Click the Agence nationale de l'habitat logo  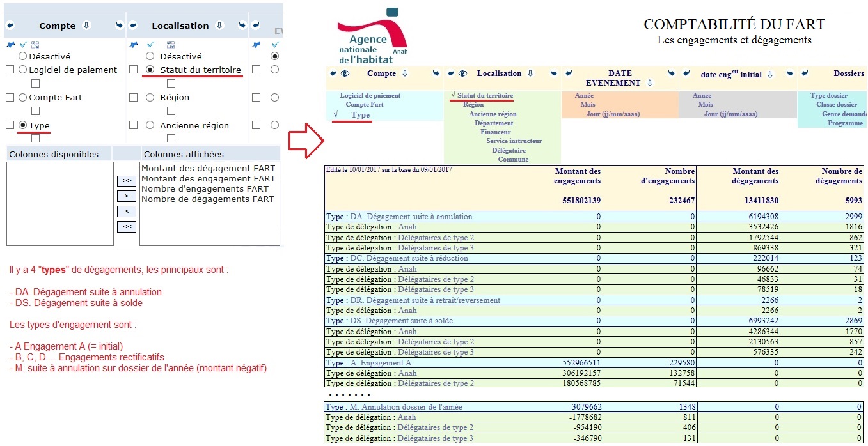pyautogui.click(x=372, y=35)
